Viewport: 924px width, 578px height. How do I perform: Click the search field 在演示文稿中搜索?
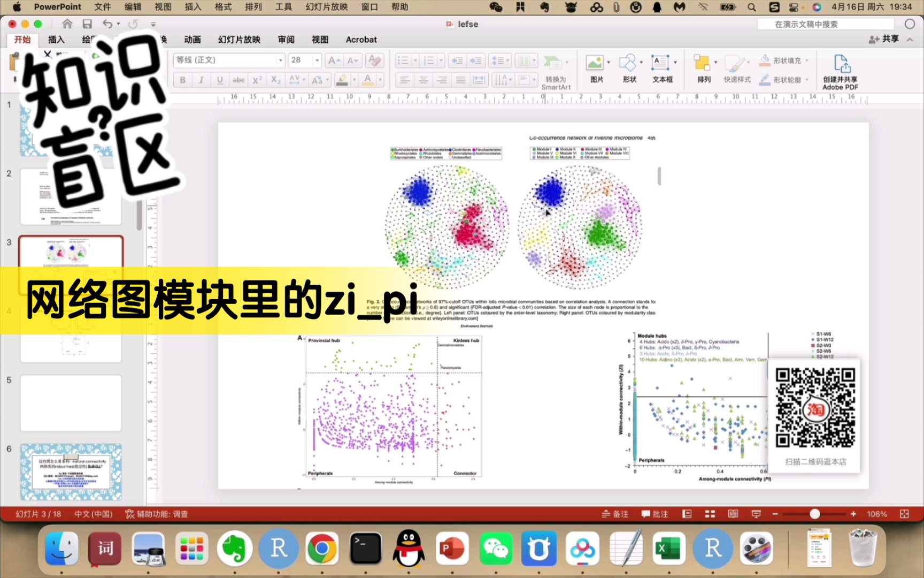pos(826,24)
